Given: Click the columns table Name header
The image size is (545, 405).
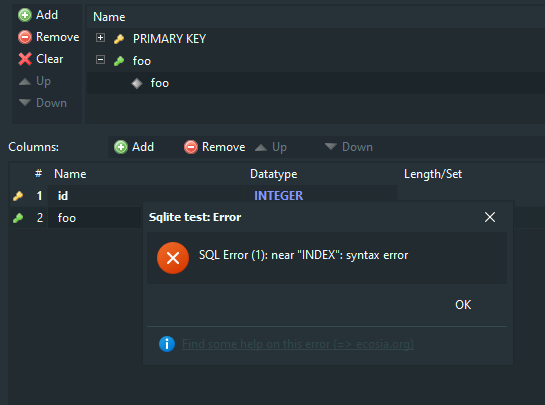Looking at the screenshot, I should click(x=70, y=174).
